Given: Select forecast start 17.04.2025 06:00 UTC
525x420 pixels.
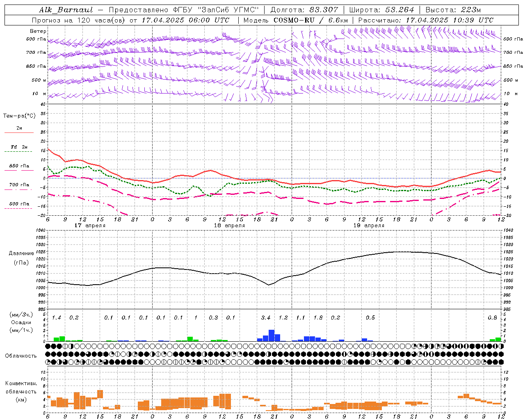Looking at the screenshot, I should click(x=185, y=20).
